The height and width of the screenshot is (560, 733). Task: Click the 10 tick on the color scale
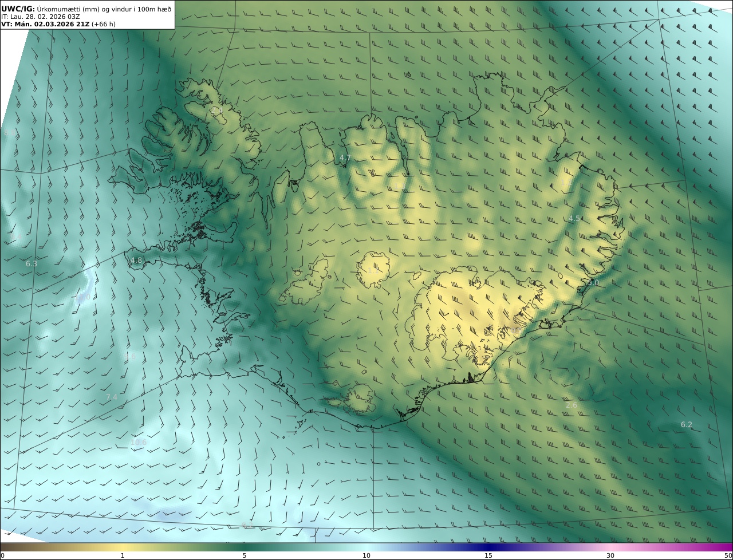click(366, 555)
